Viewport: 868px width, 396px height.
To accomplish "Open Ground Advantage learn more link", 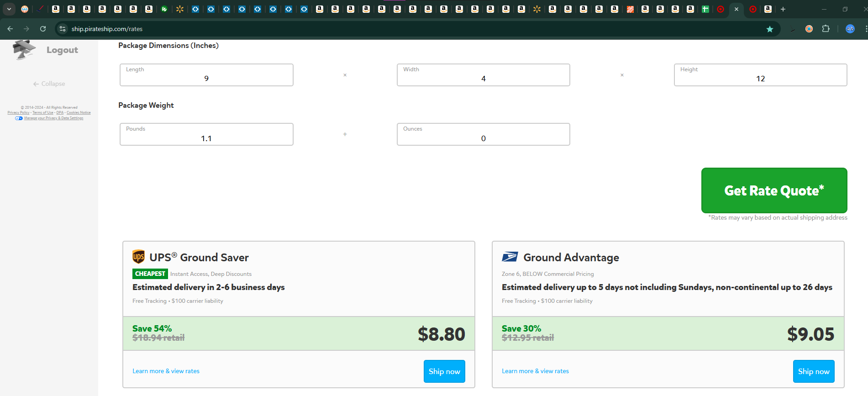I will tap(536, 371).
